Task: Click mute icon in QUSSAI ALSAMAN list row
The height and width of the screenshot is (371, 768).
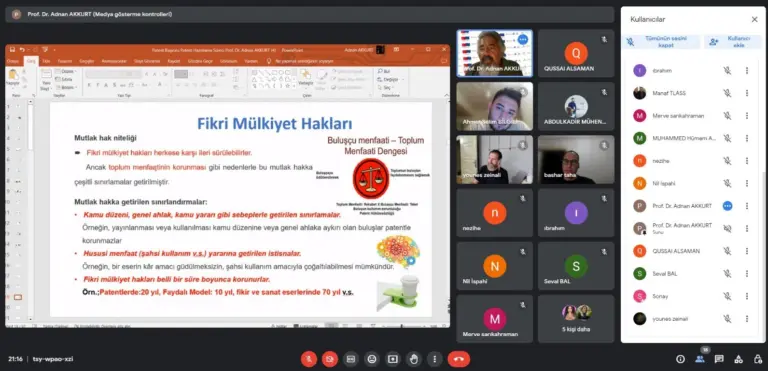Action: pos(727,251)
